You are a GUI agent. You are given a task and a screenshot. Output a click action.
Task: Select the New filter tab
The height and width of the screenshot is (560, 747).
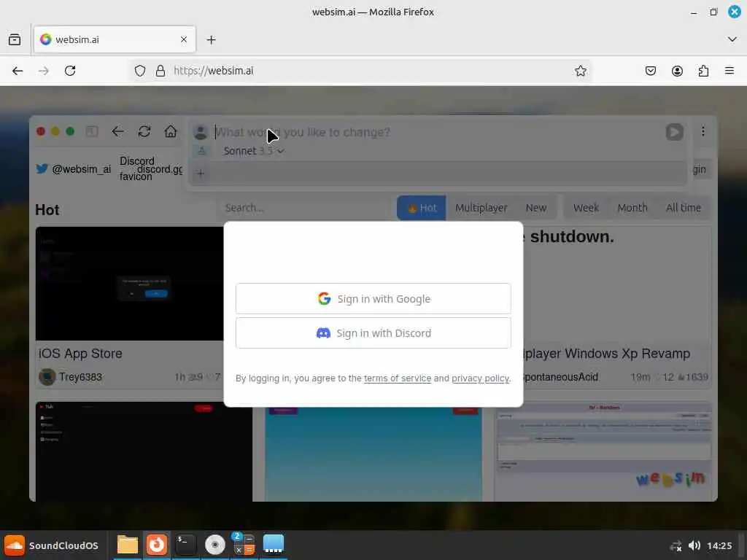point(536,208)
